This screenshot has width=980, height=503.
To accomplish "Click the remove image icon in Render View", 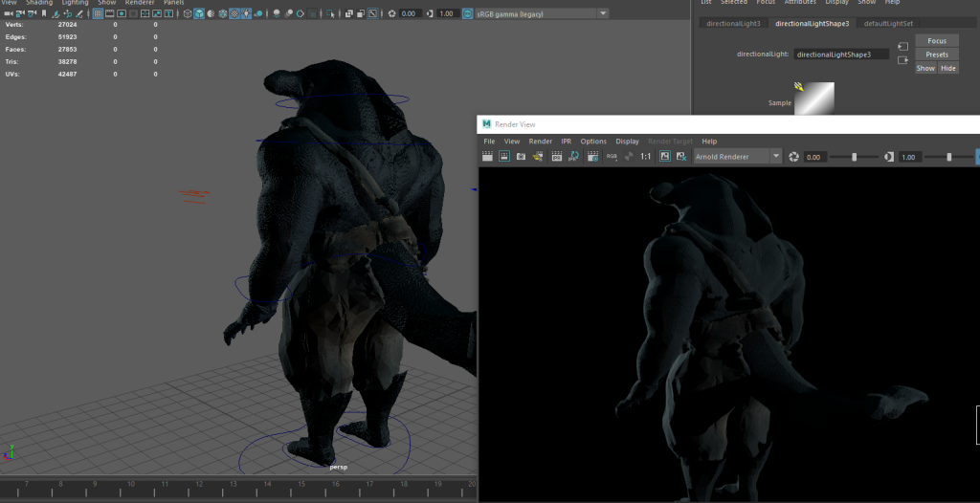I will pos(680,156).
